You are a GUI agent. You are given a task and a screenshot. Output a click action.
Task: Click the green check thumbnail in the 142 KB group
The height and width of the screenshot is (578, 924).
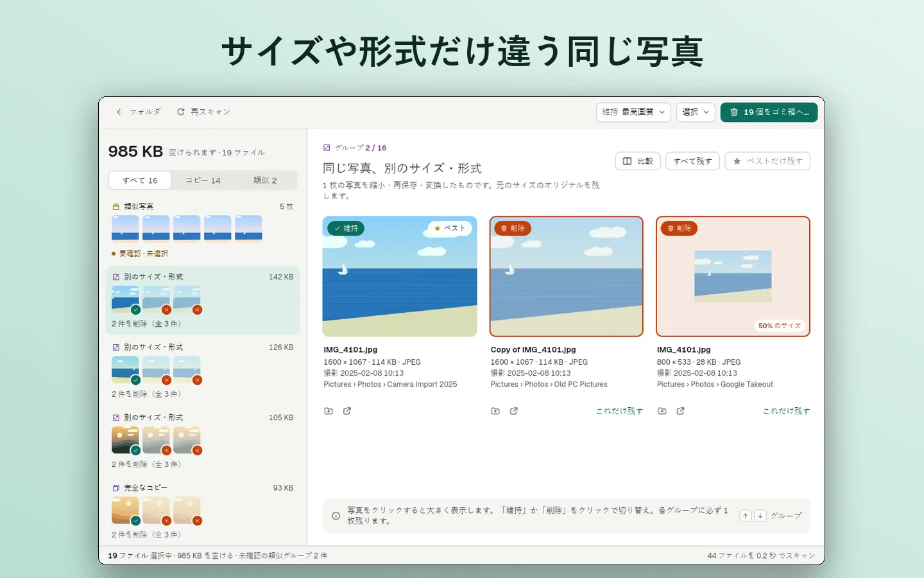tap(125, 299)
